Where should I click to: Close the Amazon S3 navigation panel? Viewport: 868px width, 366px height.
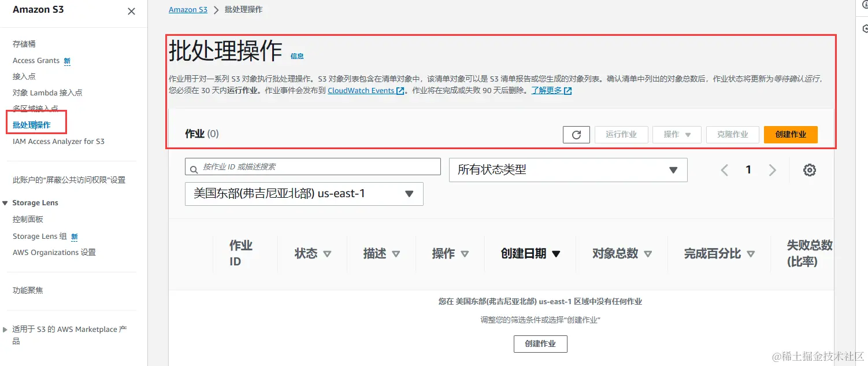131,12
